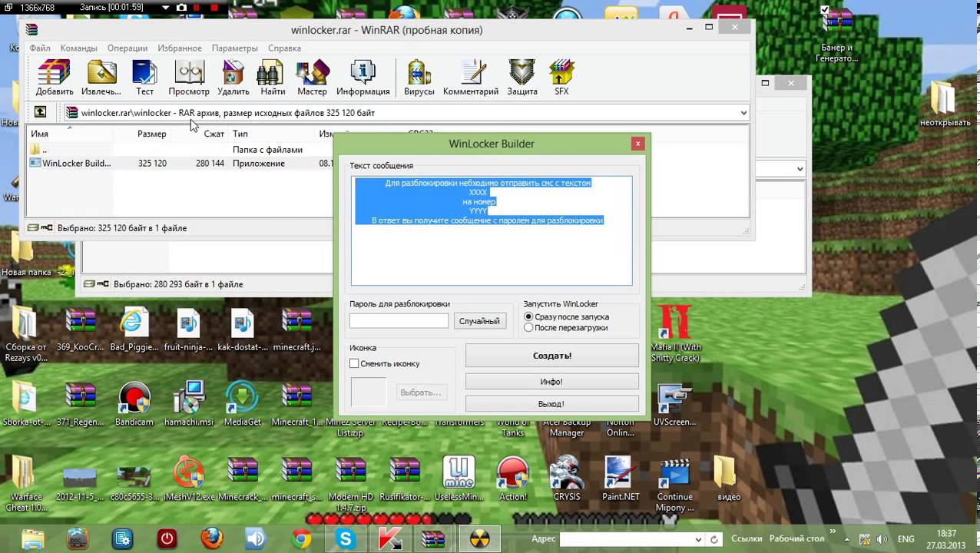
Task: Select the После перезагрузки radio button
Action: pyautogui.click(x=528, y=327)
